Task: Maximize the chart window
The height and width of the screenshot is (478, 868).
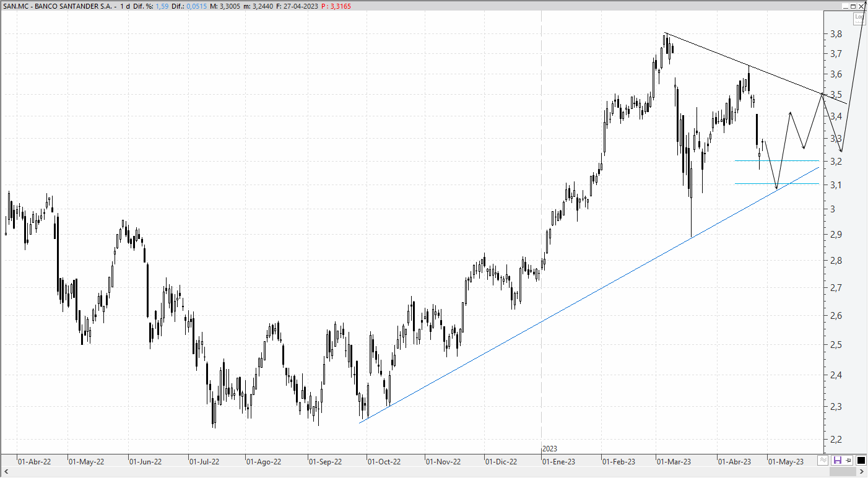Action: 853,6
